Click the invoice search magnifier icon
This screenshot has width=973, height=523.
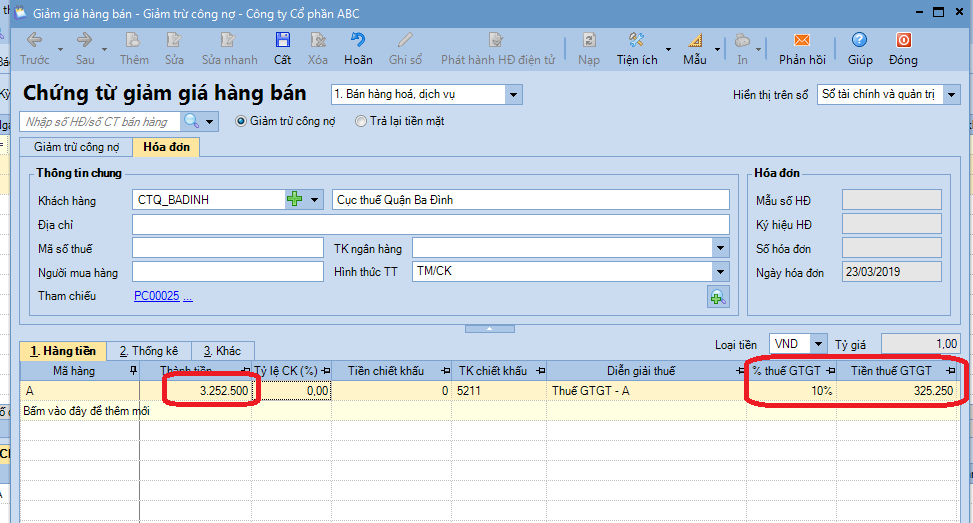click(190, 121)
